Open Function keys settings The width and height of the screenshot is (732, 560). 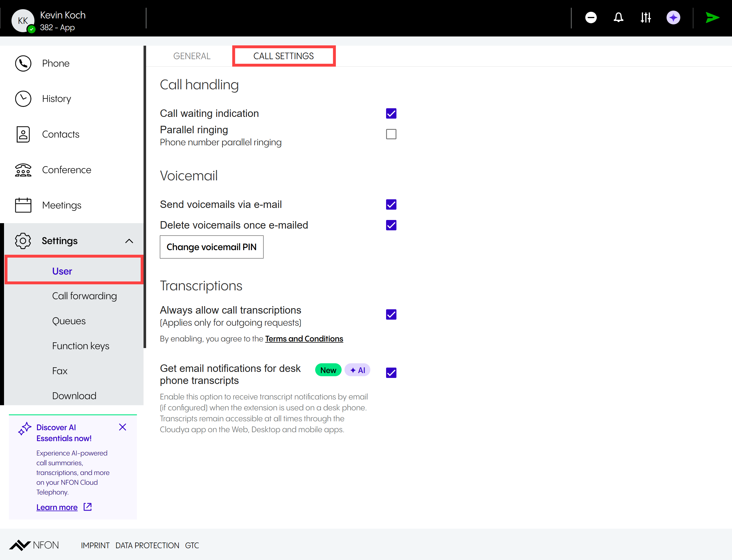point(81,346)
